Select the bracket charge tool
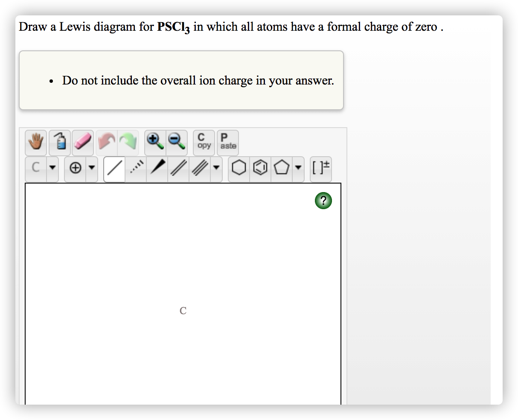 320,168
